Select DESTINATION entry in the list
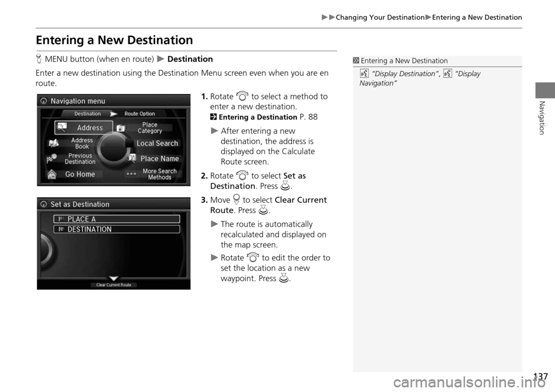 tap(117, 229)
